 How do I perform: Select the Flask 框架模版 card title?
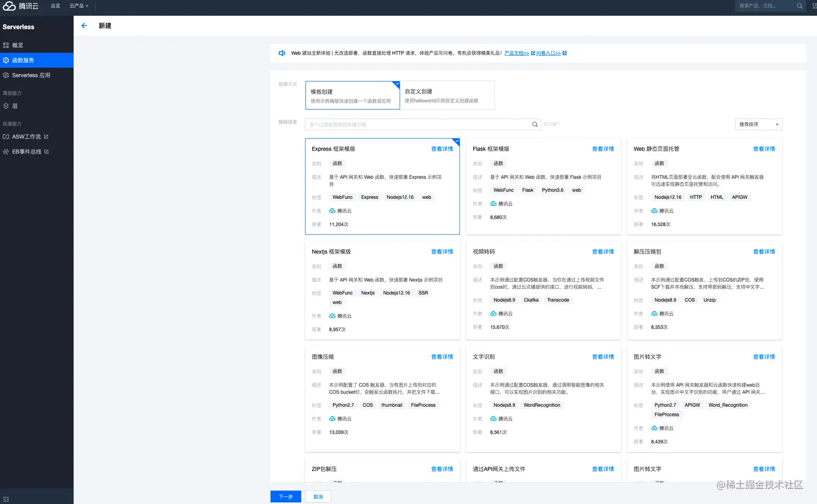491,149
